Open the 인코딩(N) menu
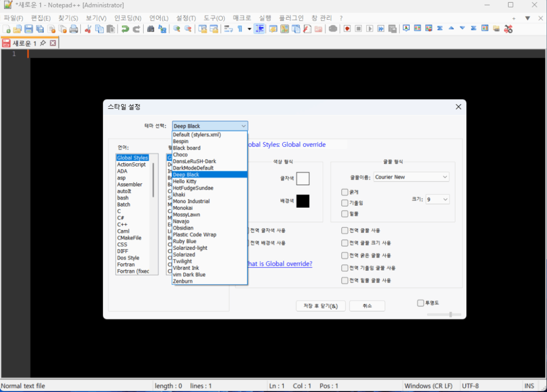 point(128,18)
